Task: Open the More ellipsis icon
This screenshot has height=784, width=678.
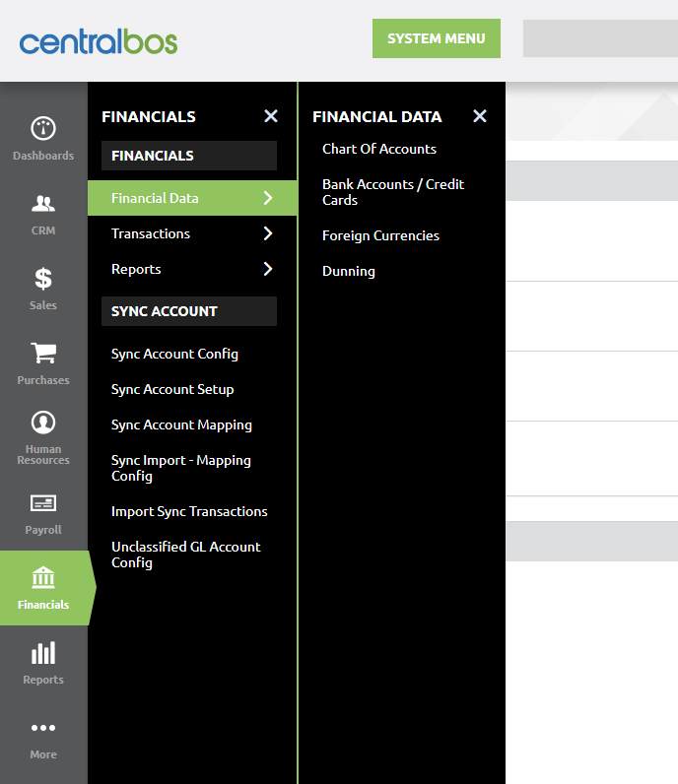Action: (43, 729)
